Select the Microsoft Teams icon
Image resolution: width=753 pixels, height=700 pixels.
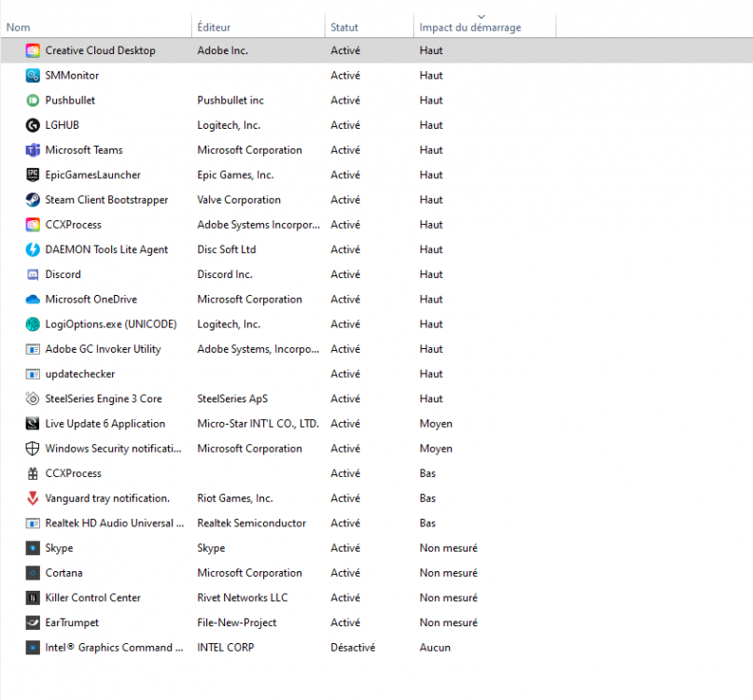(x=33, y=150)
